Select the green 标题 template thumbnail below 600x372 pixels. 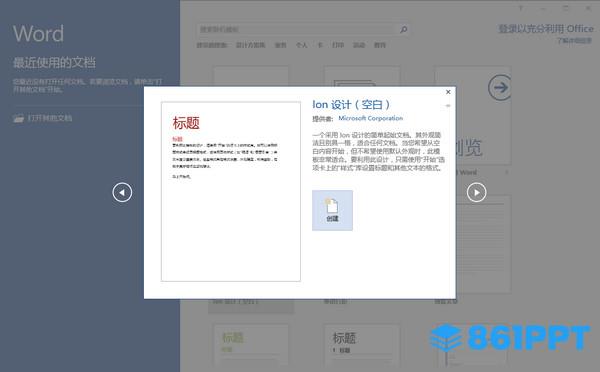[x=251, y=346]
